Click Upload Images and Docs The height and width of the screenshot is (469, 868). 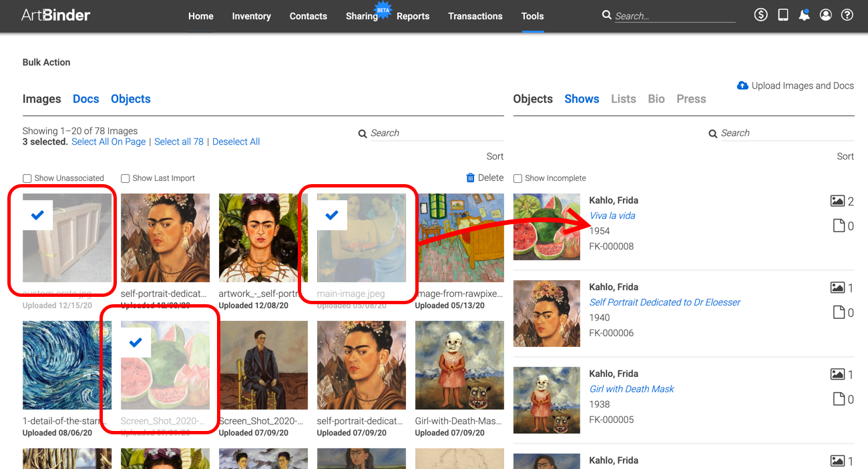(795, 85)
